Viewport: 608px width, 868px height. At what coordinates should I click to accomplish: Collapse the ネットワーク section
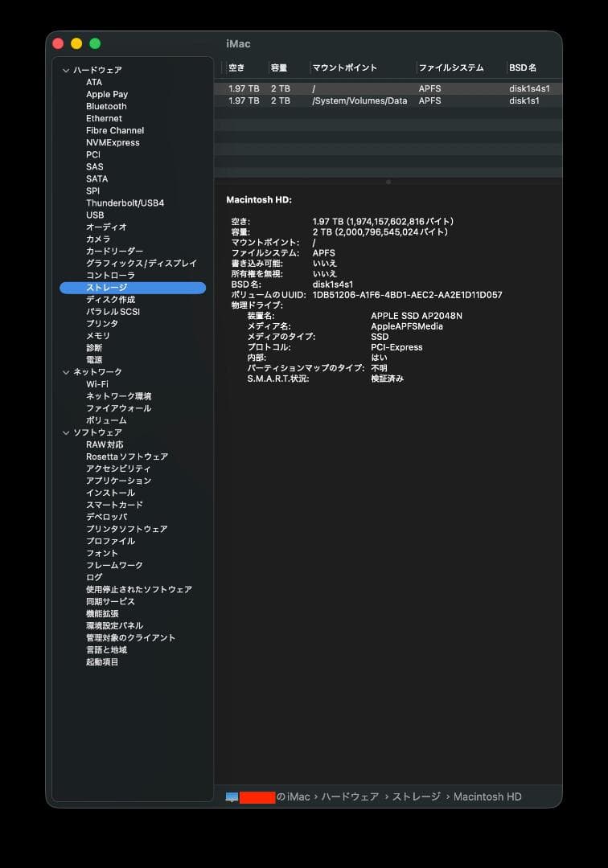(66, 372)
